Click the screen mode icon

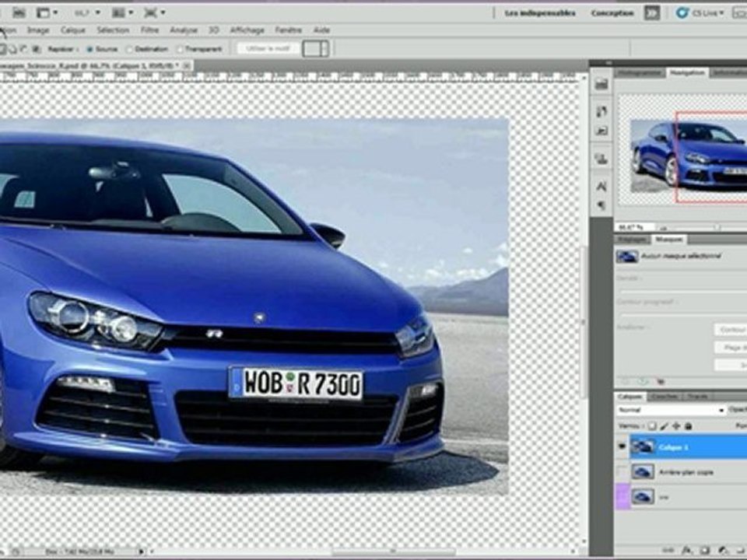pyautogui.click(x=150, y=13)
